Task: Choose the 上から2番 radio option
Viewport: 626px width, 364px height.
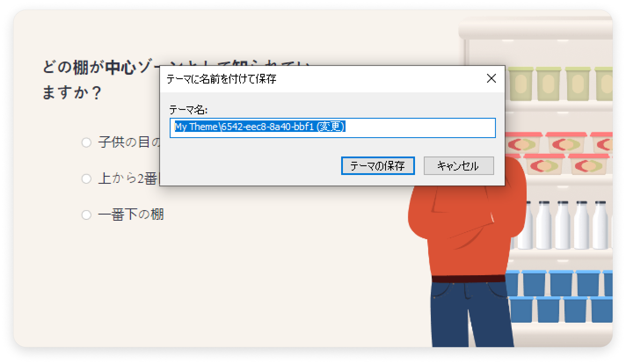Action: (x=87, y=179)
